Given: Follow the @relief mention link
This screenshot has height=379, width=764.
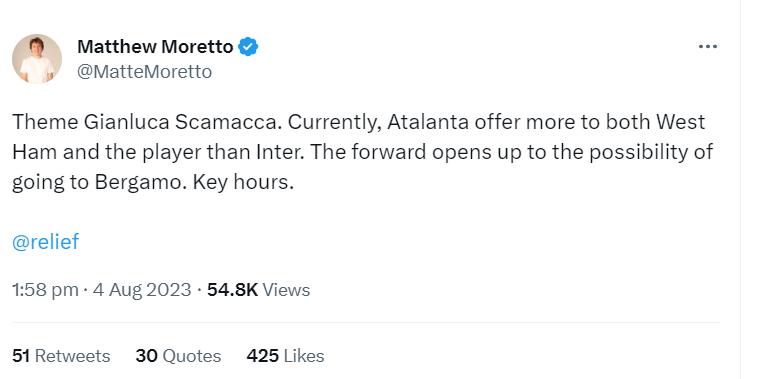Looking at the screenshot, I should tap(45, 242).
